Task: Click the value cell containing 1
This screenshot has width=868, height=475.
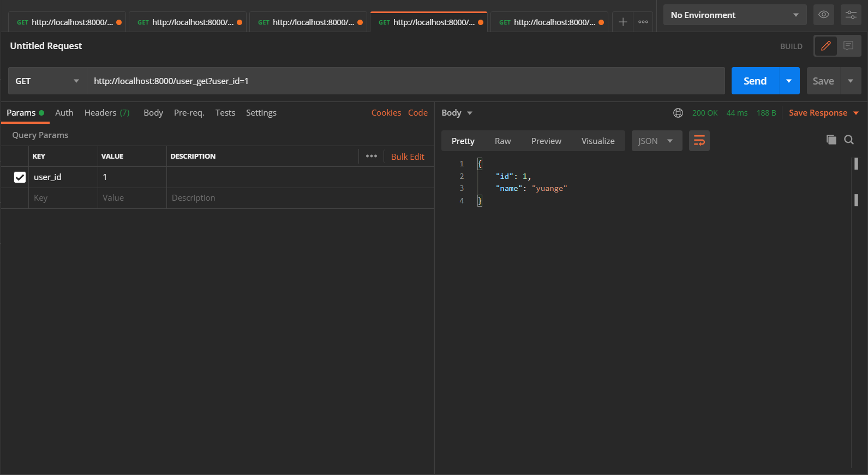Action: pos(132,177)
